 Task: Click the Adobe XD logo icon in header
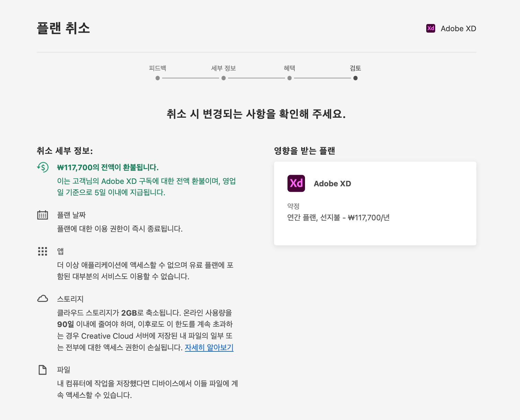(431, 28)
